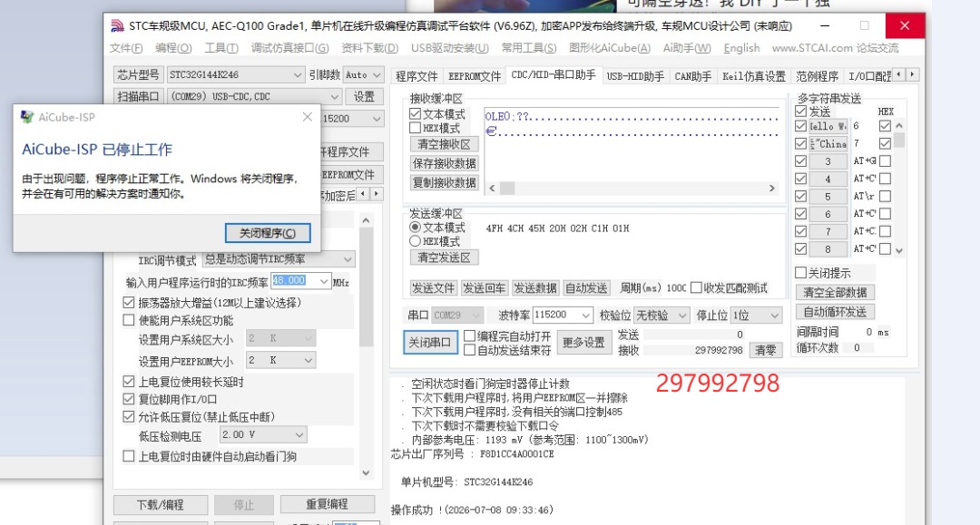Expand the 停止位 1位 dropdown

[x=774, y=316]
